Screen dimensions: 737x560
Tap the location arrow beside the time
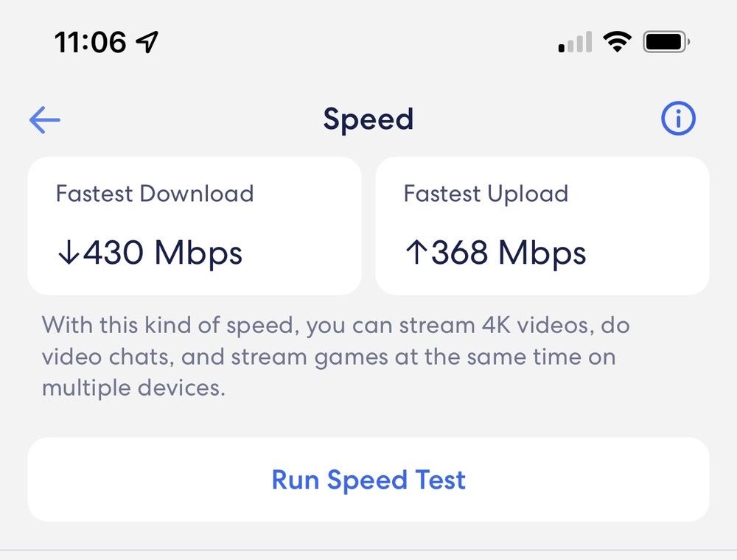(x=148, y=43)
